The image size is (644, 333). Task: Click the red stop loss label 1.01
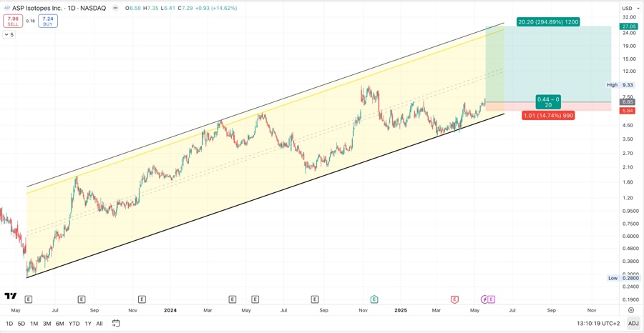coord(547,115)
